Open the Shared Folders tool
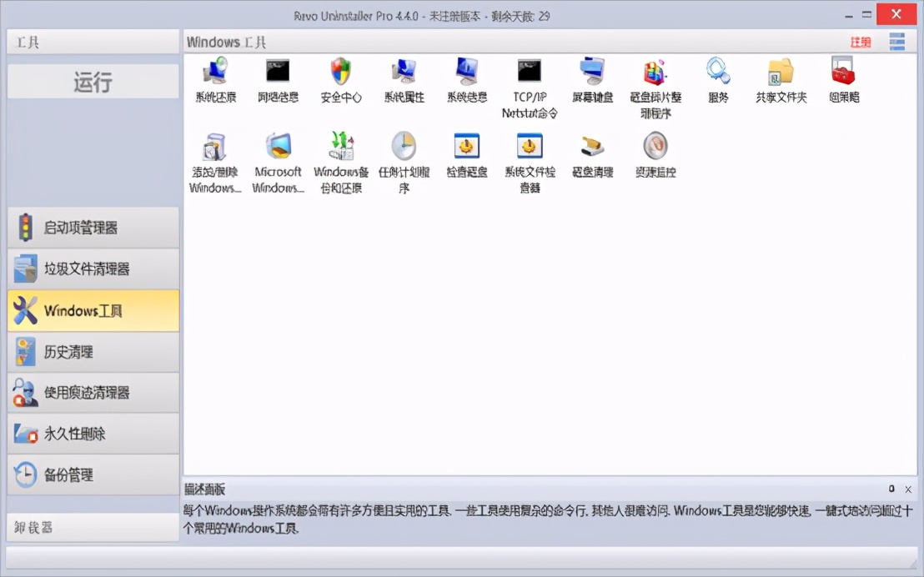 pyautogui.click(x=780, y=79)
